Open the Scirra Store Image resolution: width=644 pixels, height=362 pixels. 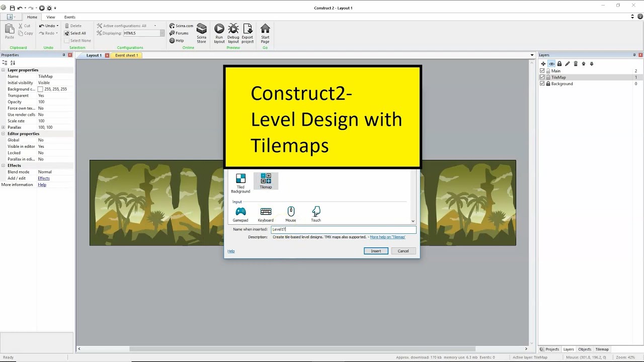(x=201, y=34)
